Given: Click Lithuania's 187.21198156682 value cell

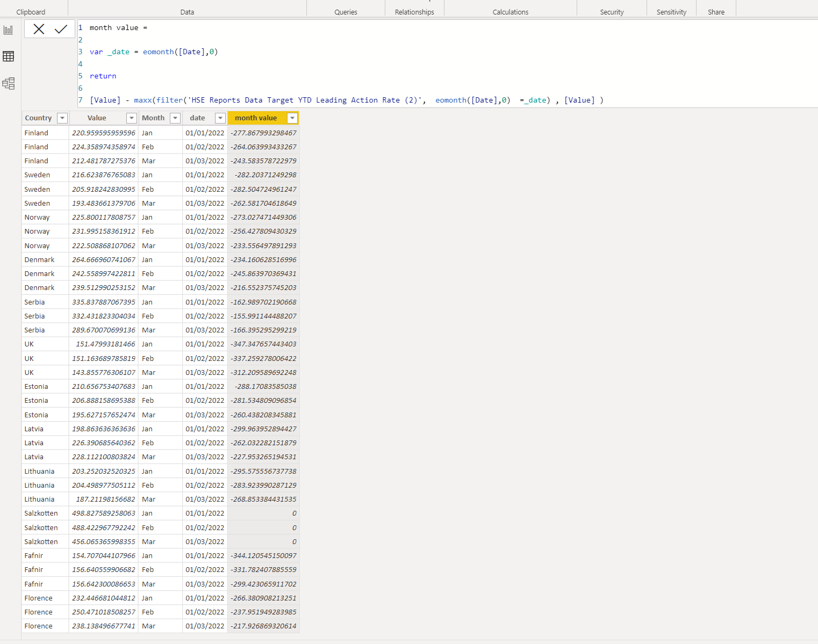Looking at the screenshot, I should click(x=104, y=500).
